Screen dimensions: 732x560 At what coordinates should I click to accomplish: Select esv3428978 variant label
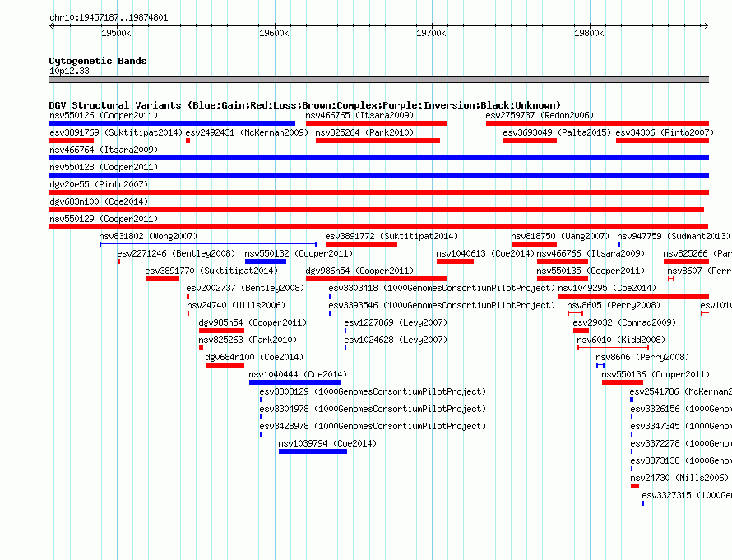(373, 426)
